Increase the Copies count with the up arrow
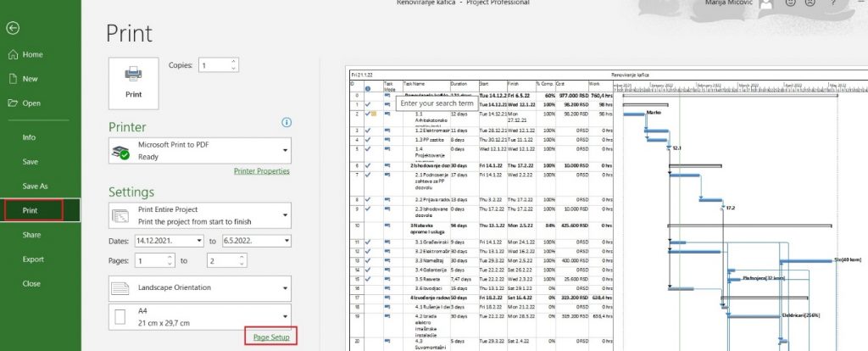868x351 pixels. pos(233,61)
